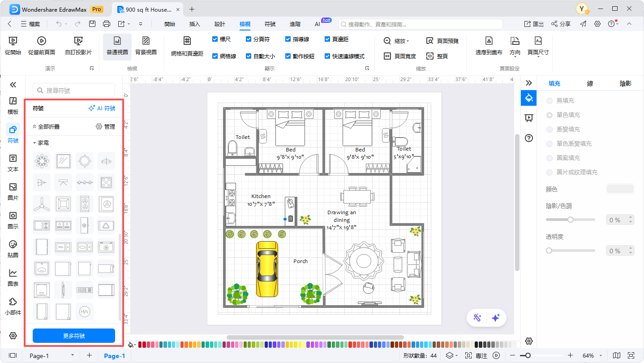Click the 搜尋符號 symbol search field
This screenshot has height=363, width=644.
[x=74, y=91]
